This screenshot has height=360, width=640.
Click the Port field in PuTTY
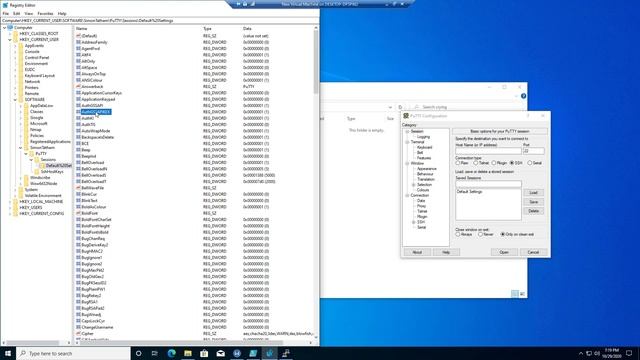coord(533,151)
